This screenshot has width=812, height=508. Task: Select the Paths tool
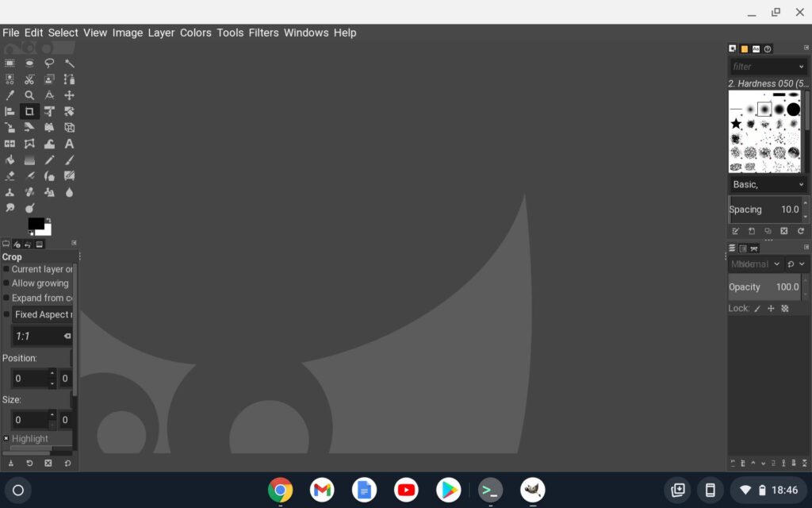70,79
